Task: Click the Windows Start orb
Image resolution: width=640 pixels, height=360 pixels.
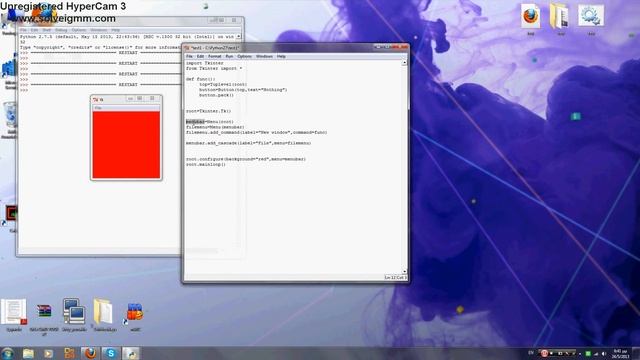Action: click(7, 353)
